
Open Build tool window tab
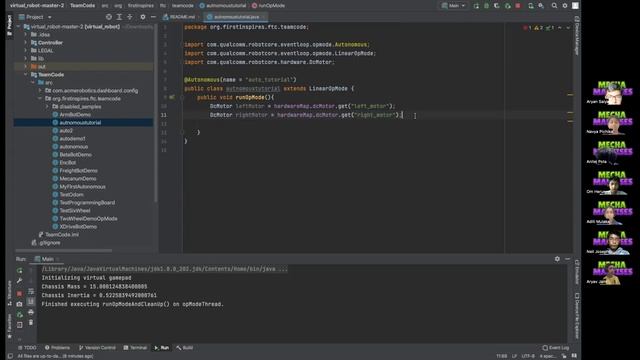pos(185,348)
